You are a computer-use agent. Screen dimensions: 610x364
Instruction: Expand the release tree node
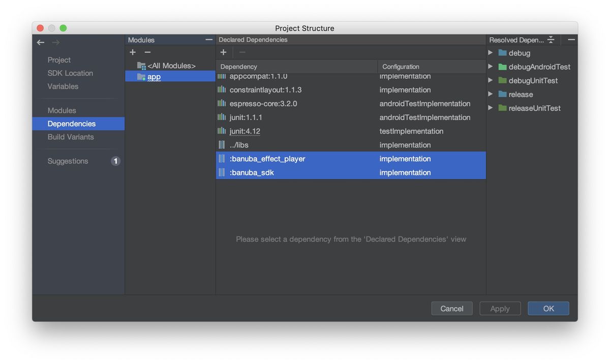tap(491, 94)
